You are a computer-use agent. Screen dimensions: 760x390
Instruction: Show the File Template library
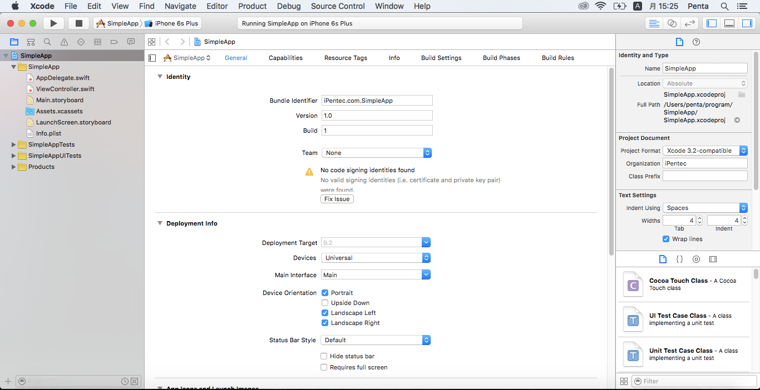tap(663, 259)
